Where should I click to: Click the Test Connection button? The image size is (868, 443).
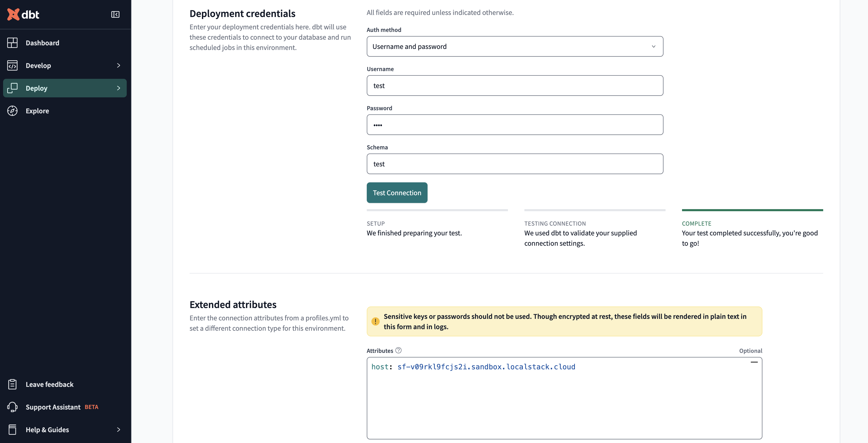pyautogui.click(x=396, y=192)
